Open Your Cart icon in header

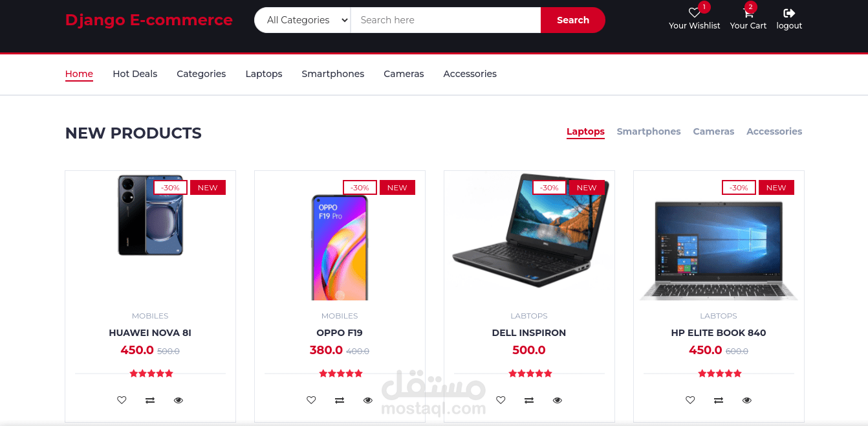coord(748,13)
